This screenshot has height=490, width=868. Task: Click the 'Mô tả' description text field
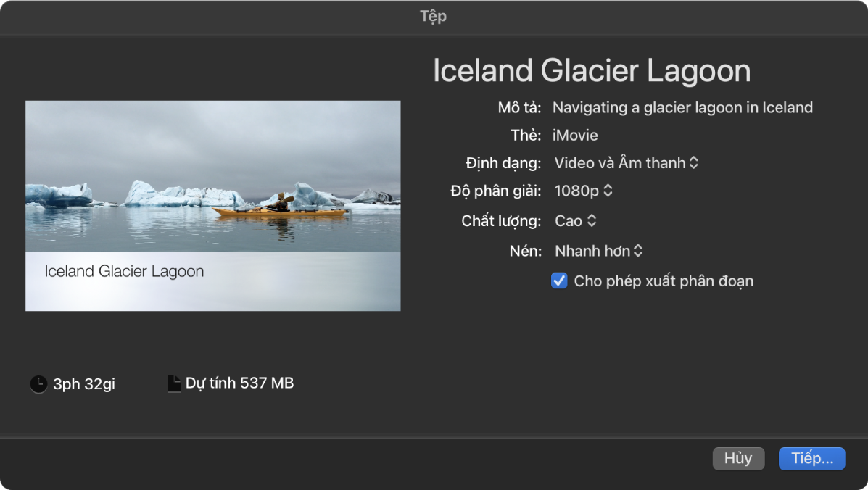point(682,108)
